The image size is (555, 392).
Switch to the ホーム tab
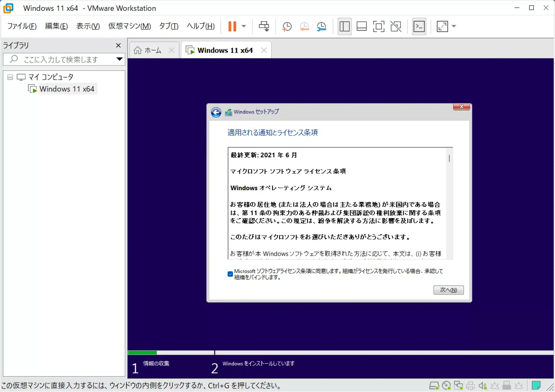pos(153,50)
